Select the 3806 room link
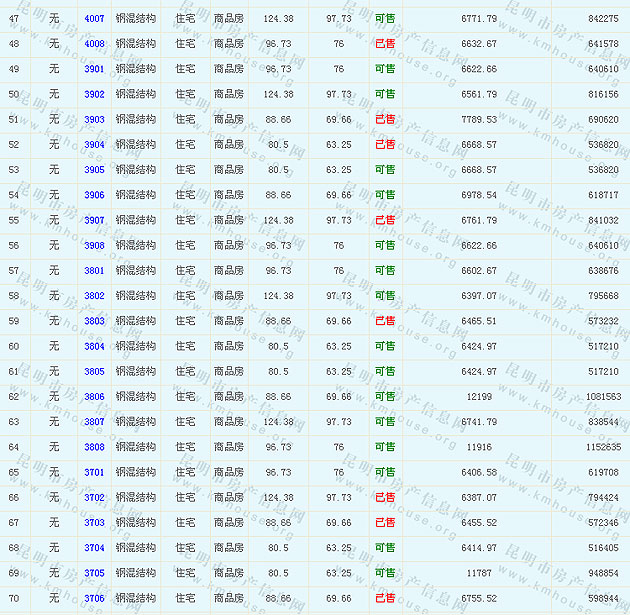This screenshot has width=630, height=615. (x=94, y=397)
